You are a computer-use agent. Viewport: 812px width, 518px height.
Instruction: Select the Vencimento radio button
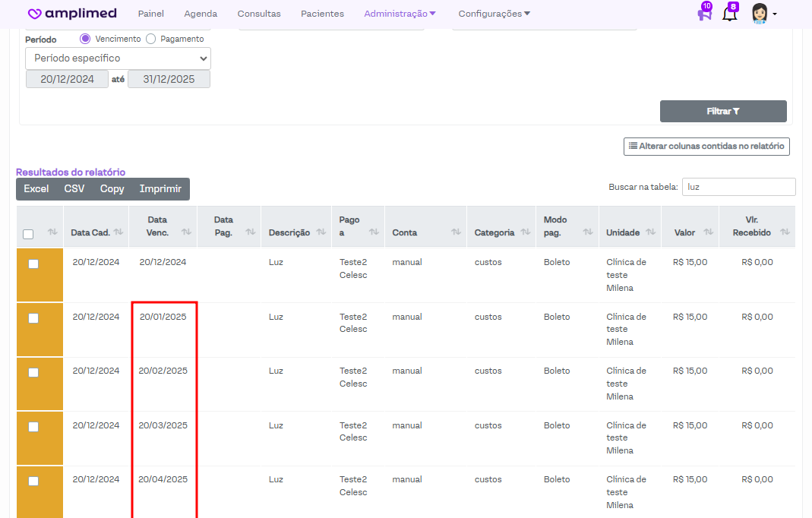coord(85,39)
